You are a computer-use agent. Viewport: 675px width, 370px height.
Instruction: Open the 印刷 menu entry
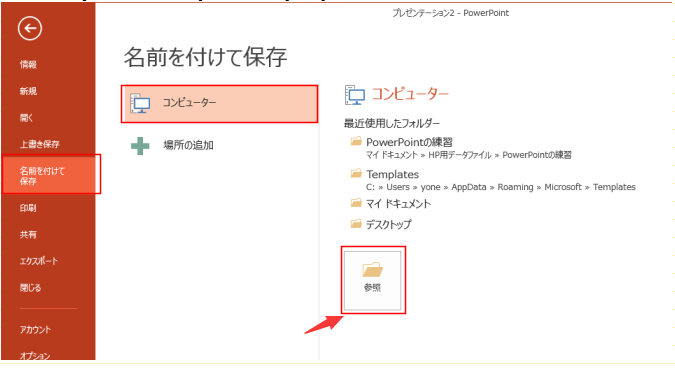pyautogui.click(x=28, y=208)
